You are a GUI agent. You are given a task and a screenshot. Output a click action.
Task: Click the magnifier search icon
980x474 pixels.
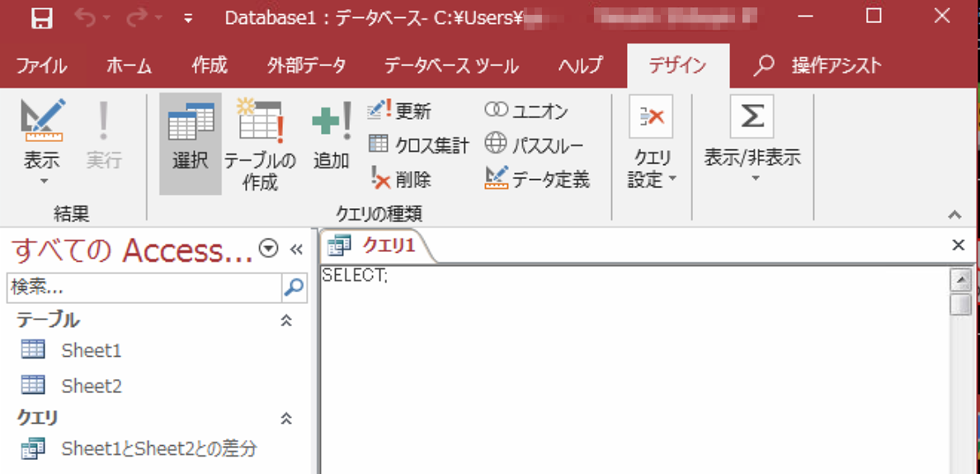(294, 287)
